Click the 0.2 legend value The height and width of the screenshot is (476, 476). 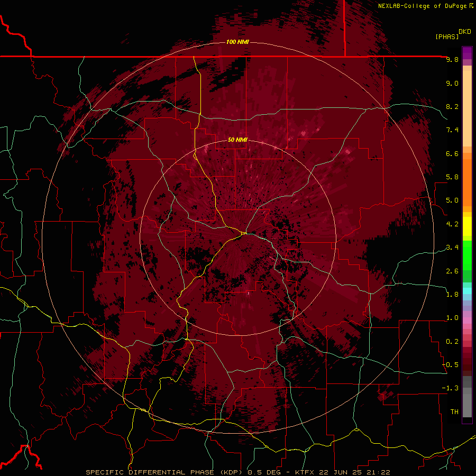coord(452,342)
